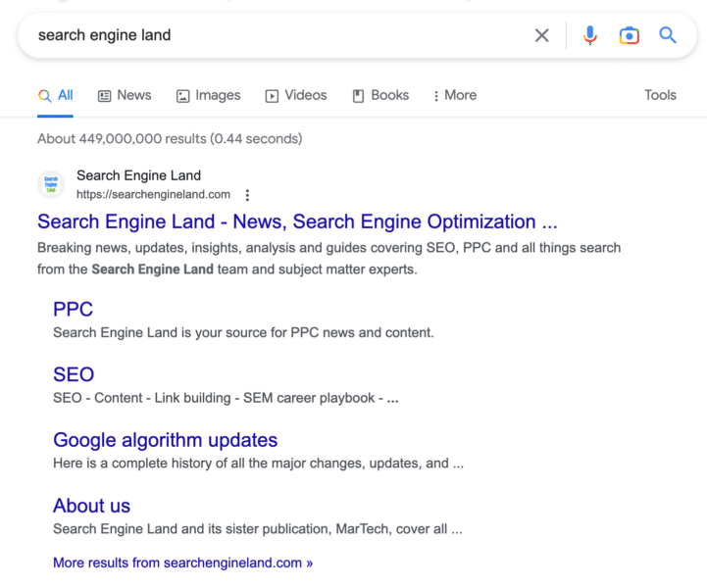This screenshot has width=707, height=588.
Task: Open the PPC sitelink
Action: click(73, 309)
